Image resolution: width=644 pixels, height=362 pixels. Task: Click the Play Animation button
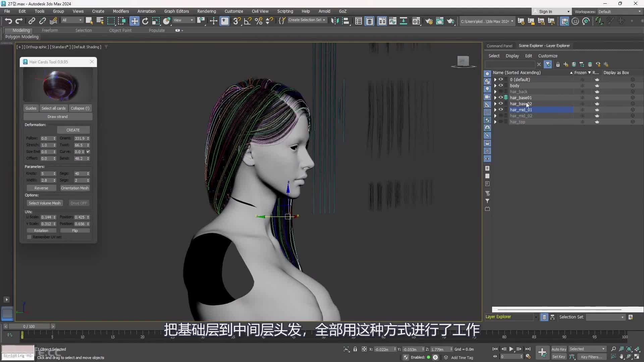[x=511, y=349]
